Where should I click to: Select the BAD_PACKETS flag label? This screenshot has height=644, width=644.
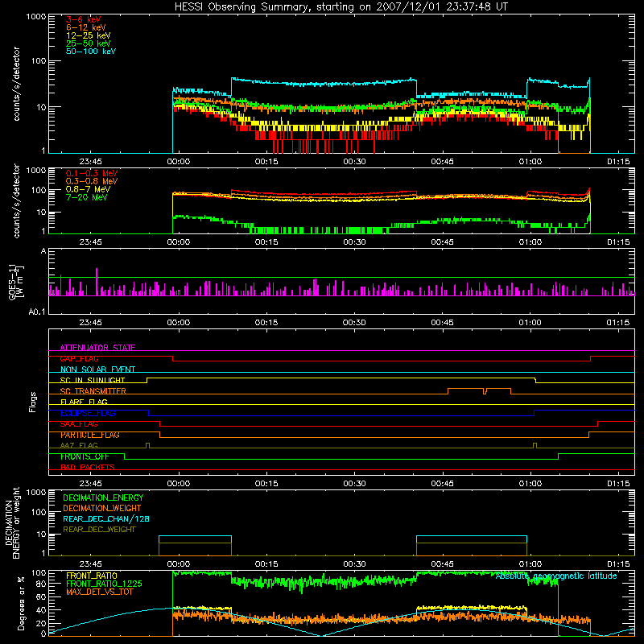[x=88, y=467]
